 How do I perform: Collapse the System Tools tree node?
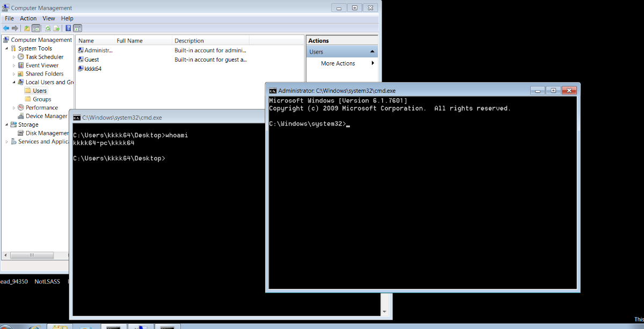pyautogui.click(x=7, y=48)
